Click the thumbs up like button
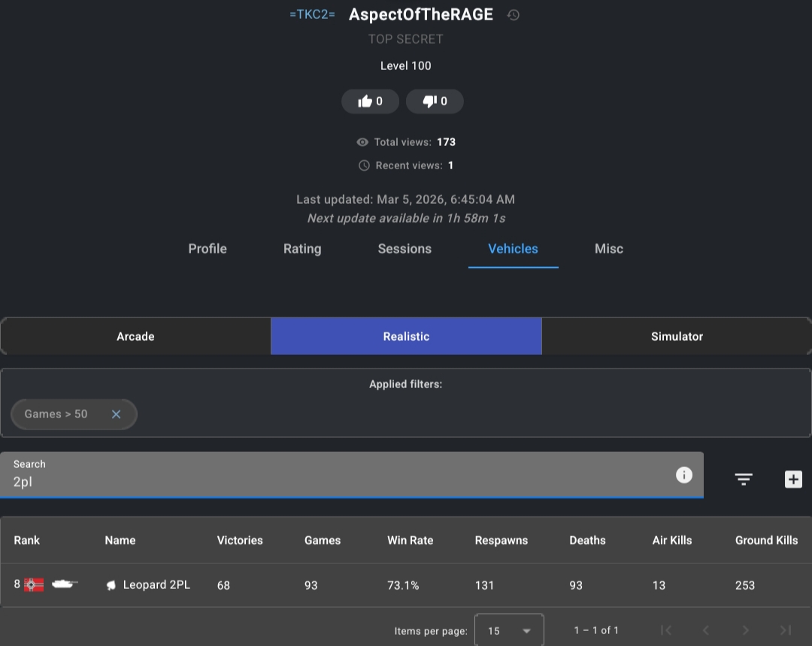The image size is (812, 646). click(370, 102)
